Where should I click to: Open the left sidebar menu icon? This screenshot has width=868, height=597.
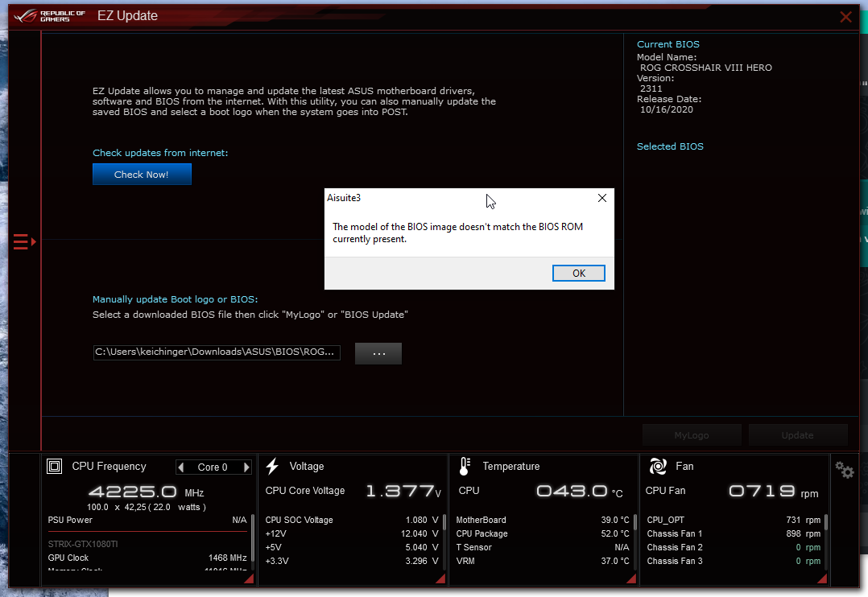pyautogui.click(x=24, y=242)
